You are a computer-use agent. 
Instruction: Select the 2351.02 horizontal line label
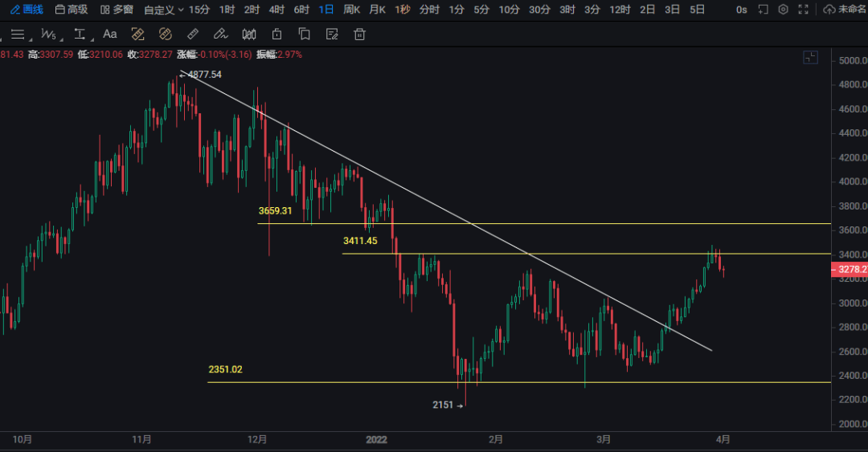[225, 369]
